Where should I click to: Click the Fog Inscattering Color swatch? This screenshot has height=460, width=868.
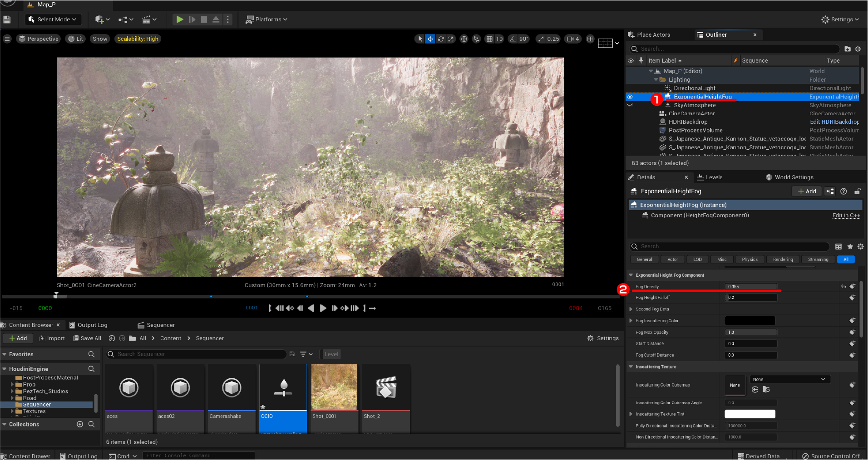click(x=750, y=320)
